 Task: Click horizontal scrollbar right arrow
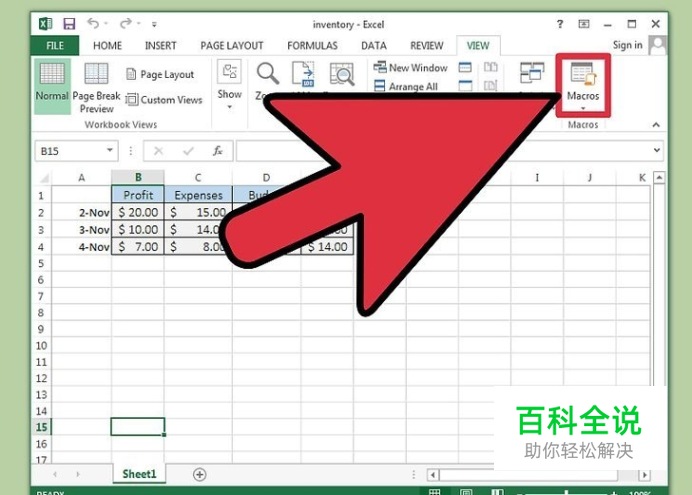[x=644, y=475]
